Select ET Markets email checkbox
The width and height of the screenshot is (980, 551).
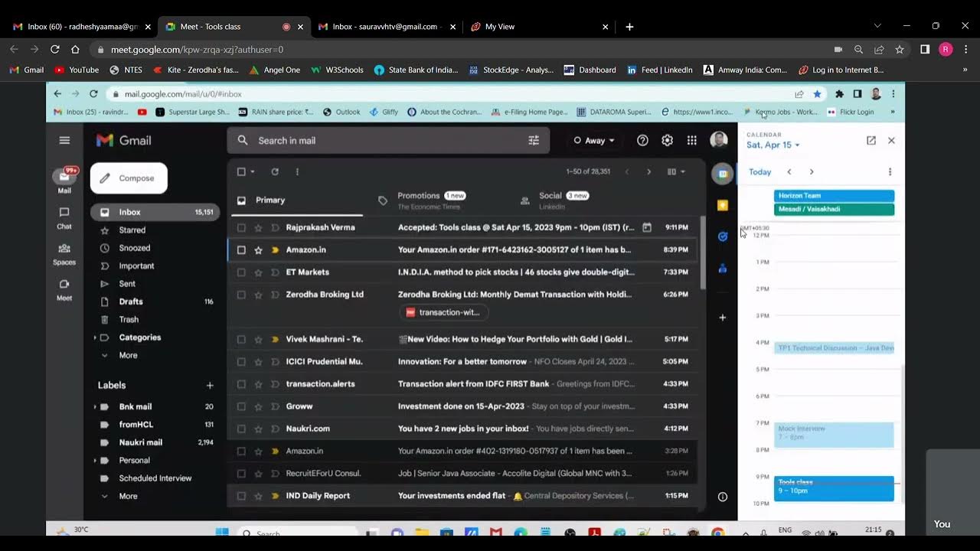241,272
